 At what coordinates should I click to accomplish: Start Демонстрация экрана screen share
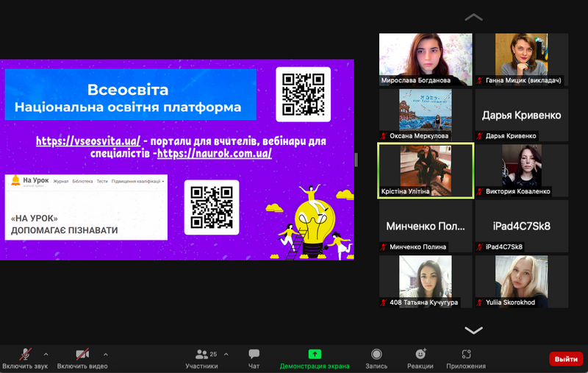point(315,358)
